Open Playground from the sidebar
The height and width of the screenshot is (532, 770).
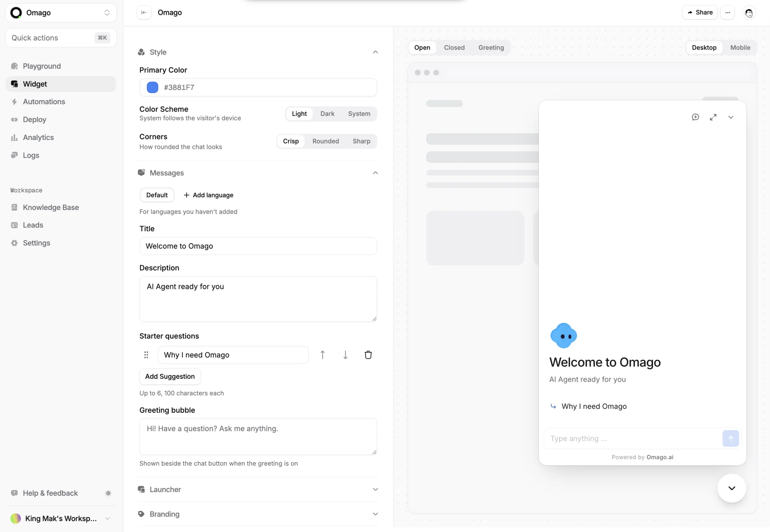coord(61,66)
